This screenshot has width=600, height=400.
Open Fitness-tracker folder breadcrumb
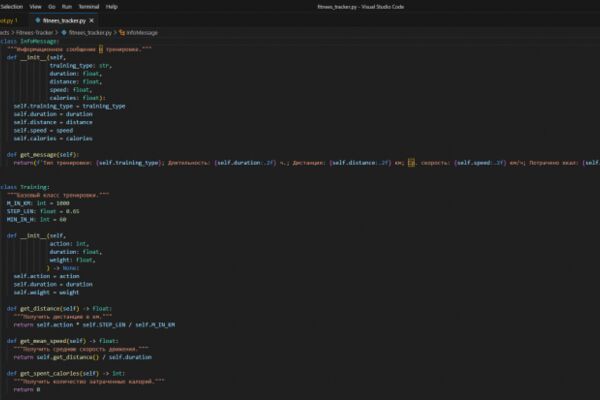34,33
